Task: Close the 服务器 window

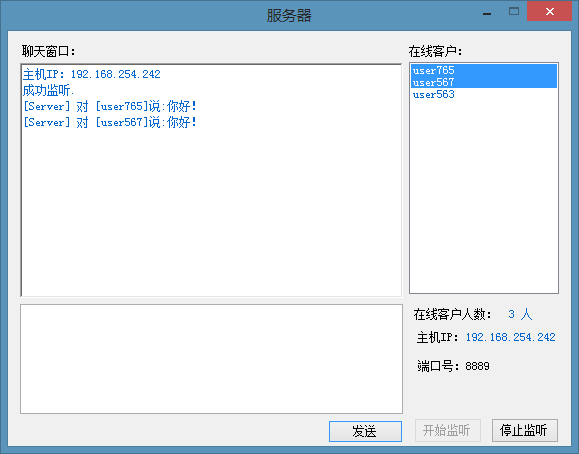Action: point(549,11)
